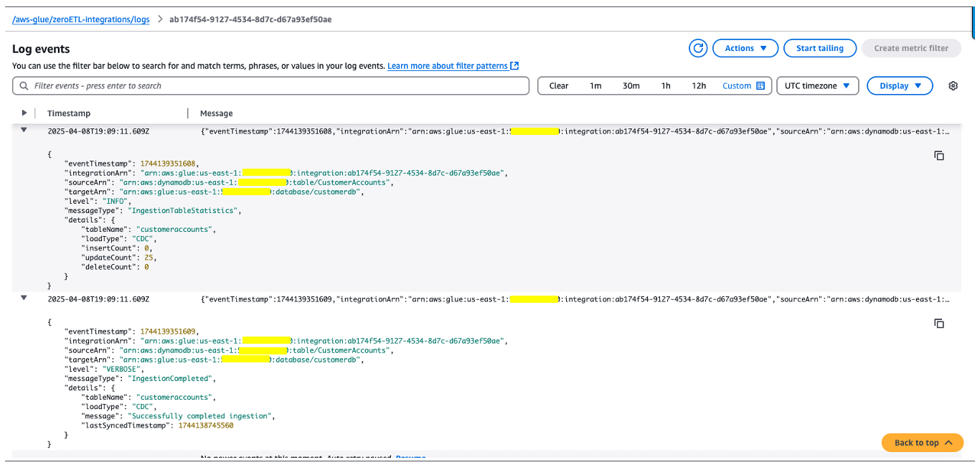Click the updateCount value 25
Screen dimensions: 980x465
point(149,257)
